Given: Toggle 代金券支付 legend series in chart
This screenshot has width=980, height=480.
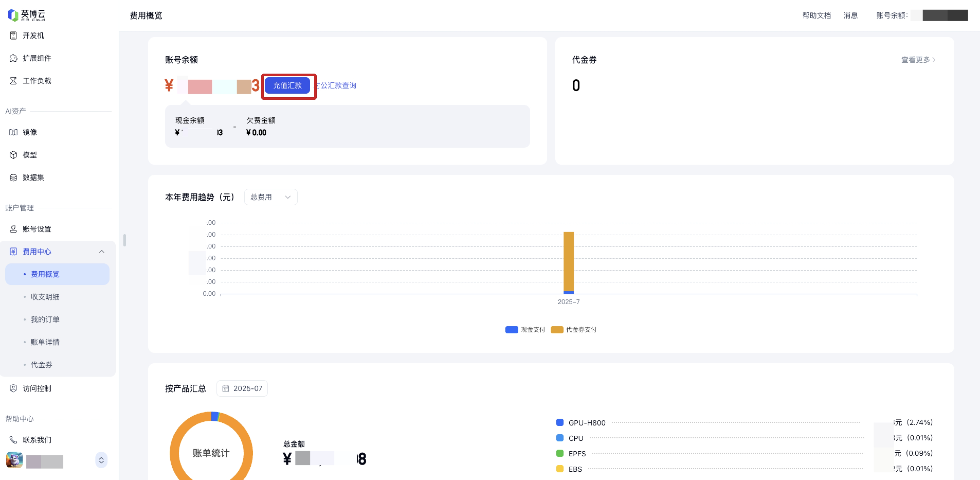Looking at the screenshot, I should point(573,330).
